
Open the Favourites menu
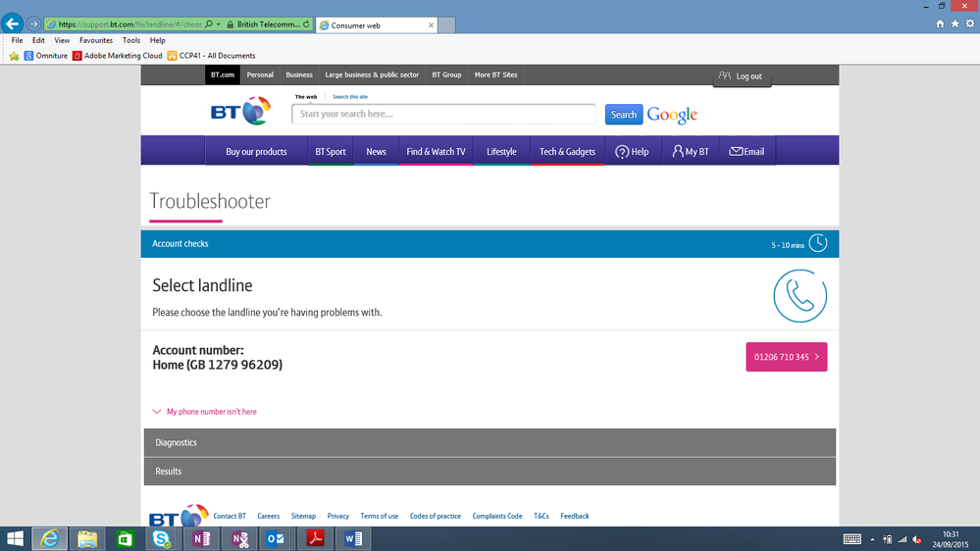pyautogui.click(x=95, y=40)
